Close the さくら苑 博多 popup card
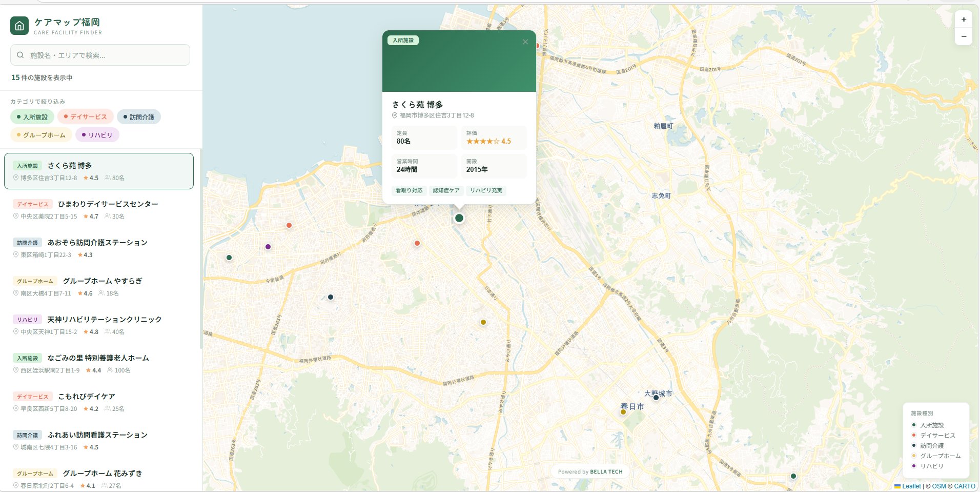The width and height of the screenshot is (980, 492). (525, 42)
